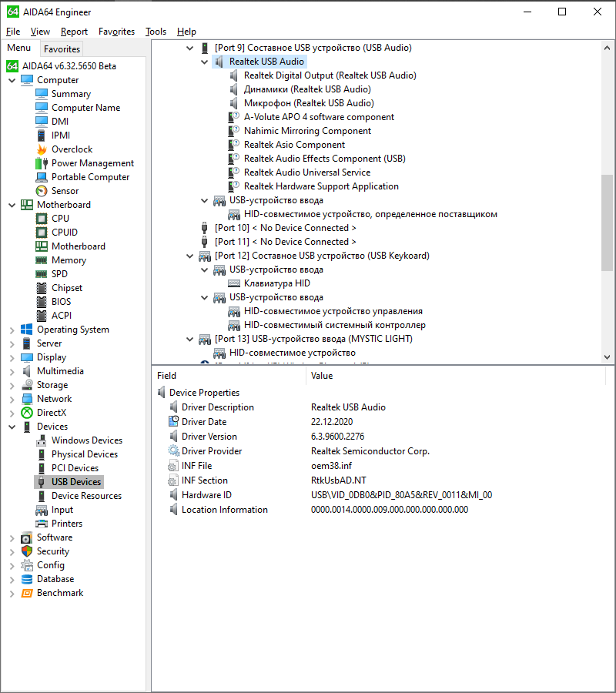Image resolution: width=616 pixels, height=693 pixels.
Task: Click scroll up arrow of device tree
Action: tap(608, 48)
